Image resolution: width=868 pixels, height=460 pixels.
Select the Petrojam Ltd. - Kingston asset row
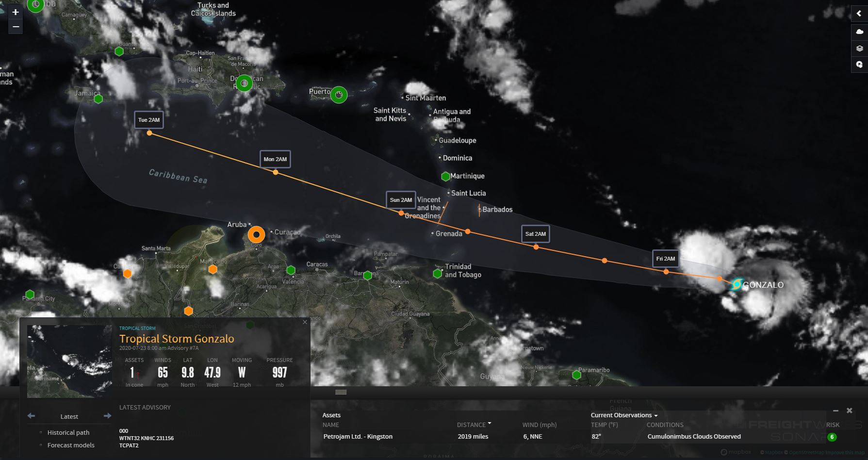(x=358, y=436)
